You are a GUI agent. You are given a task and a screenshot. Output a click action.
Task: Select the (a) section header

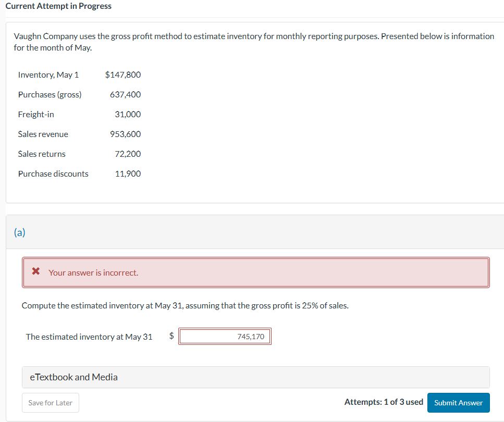tap(20, 232)
